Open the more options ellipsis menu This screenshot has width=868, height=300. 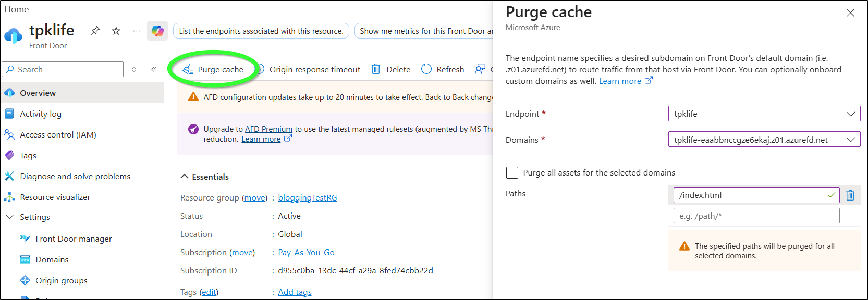click(137, 31)
